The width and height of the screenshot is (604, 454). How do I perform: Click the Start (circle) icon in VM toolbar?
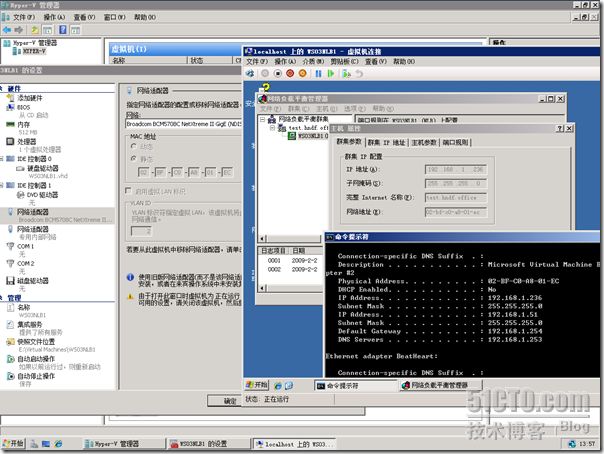(265, 73)
